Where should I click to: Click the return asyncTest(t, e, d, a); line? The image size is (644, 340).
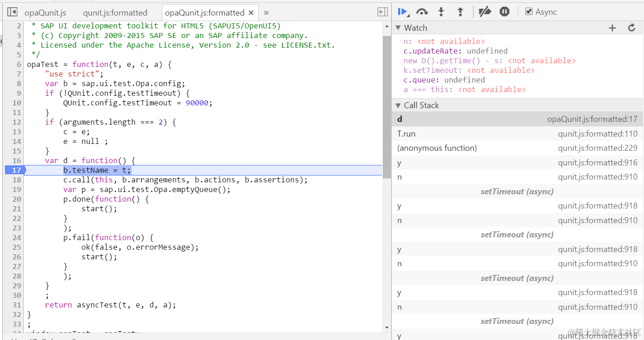pyautogui.click(x=111, y=305)
